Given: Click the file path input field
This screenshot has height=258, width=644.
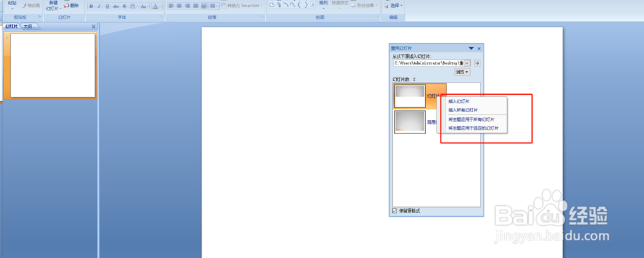Looking at the screenshot, I should (x=429, y=63).
